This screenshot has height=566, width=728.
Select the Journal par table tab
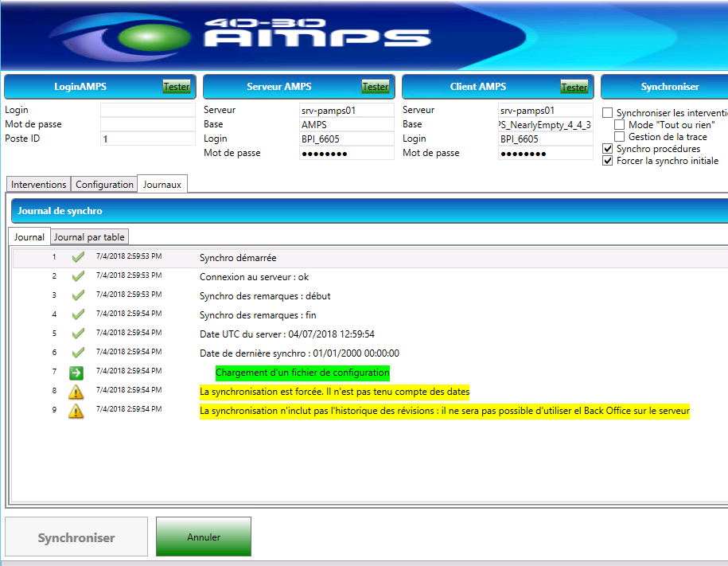pyautogui.click(x=89, y=236)
